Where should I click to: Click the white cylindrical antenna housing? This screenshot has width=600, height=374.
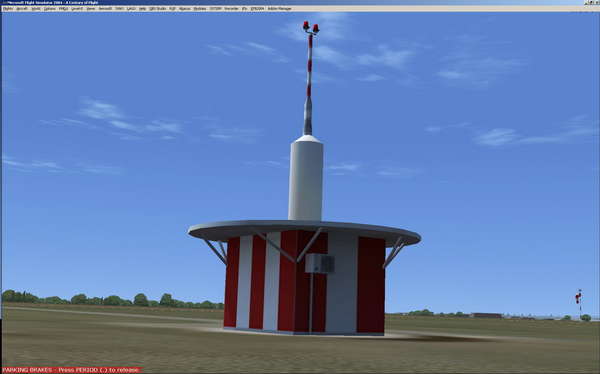point(305,178)
